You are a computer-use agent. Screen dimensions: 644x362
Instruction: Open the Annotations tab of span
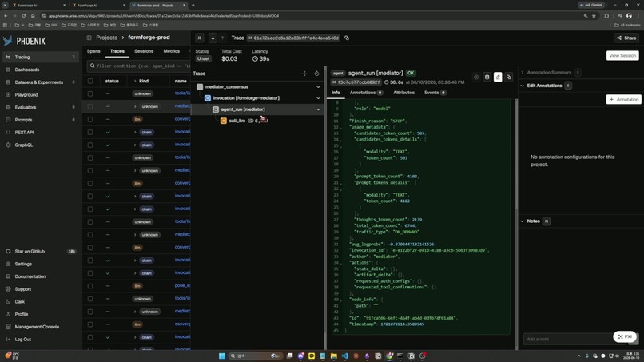(x=365, y=93)
